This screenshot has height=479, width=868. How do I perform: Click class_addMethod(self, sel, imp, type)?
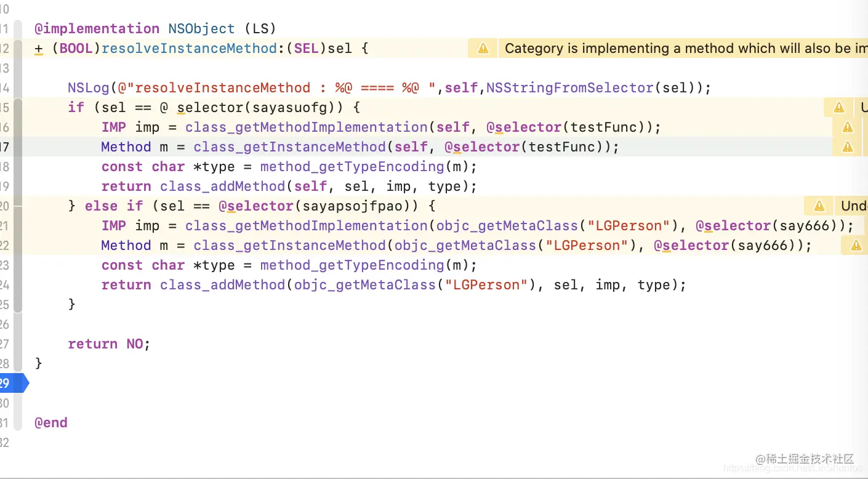point(319,187)
